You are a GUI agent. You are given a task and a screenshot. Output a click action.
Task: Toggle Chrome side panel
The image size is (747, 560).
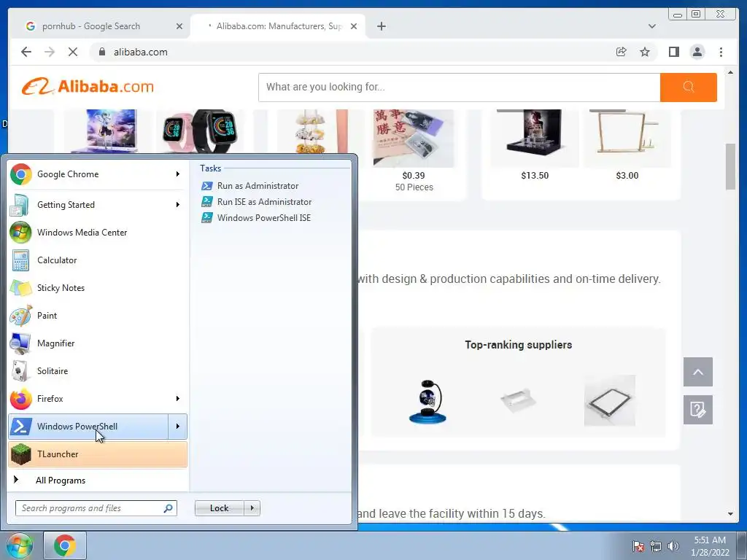tap(673, 52)
